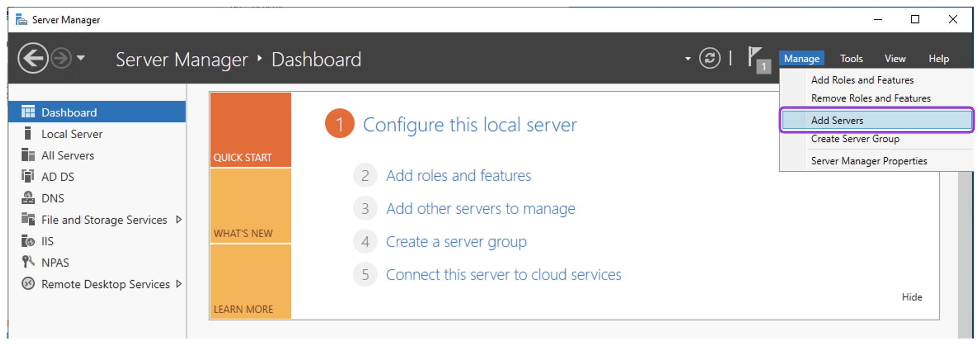Screen dimensions: 980x348
Task: Open the View menu
Action: coord(895,59)
